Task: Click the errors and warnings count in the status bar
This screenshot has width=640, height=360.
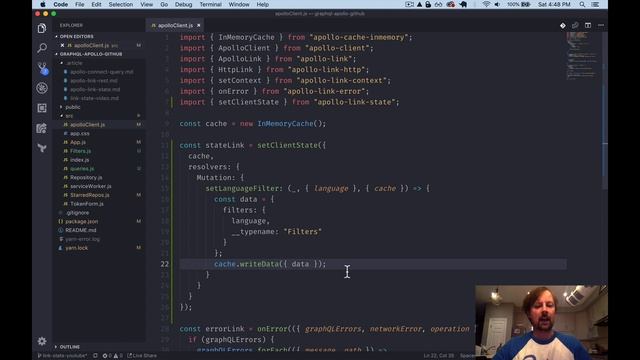Action: [x=112, y=356]
